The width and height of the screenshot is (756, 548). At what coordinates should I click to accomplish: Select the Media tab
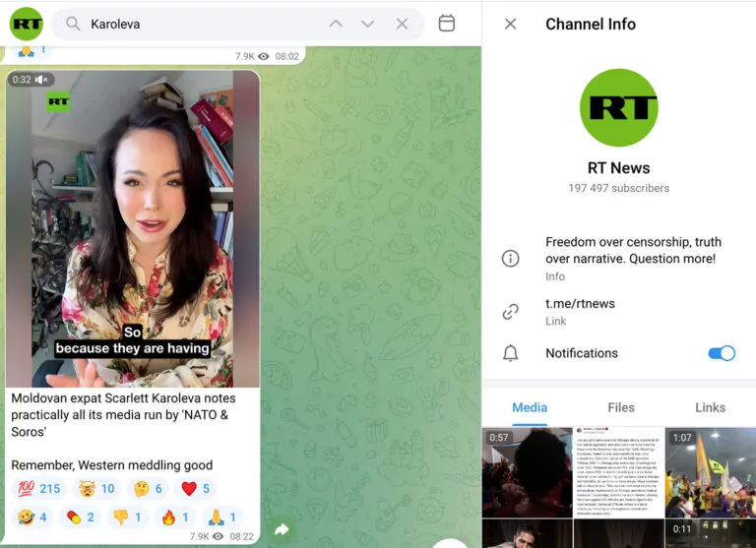(x=530, y=407)
